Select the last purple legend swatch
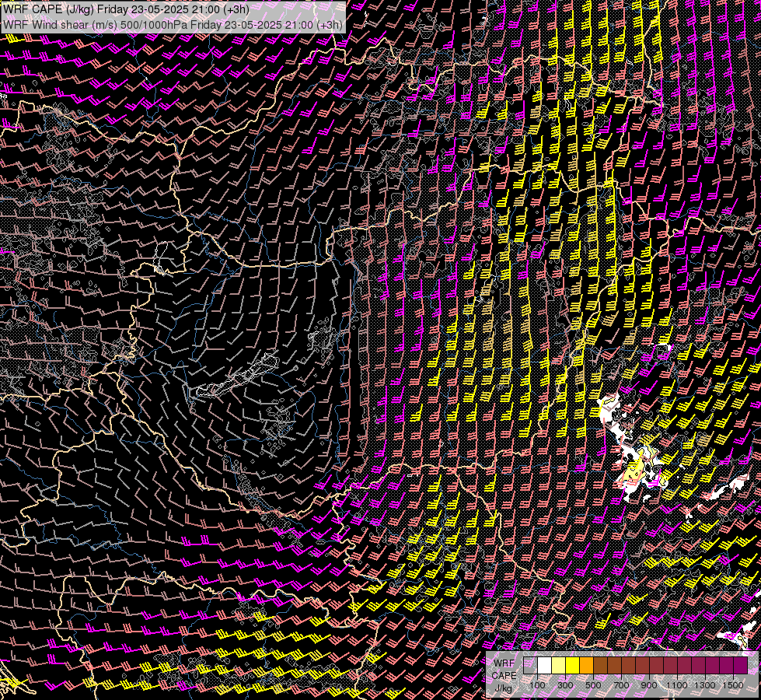Viewport: 761px width, 700px height. 740,665
